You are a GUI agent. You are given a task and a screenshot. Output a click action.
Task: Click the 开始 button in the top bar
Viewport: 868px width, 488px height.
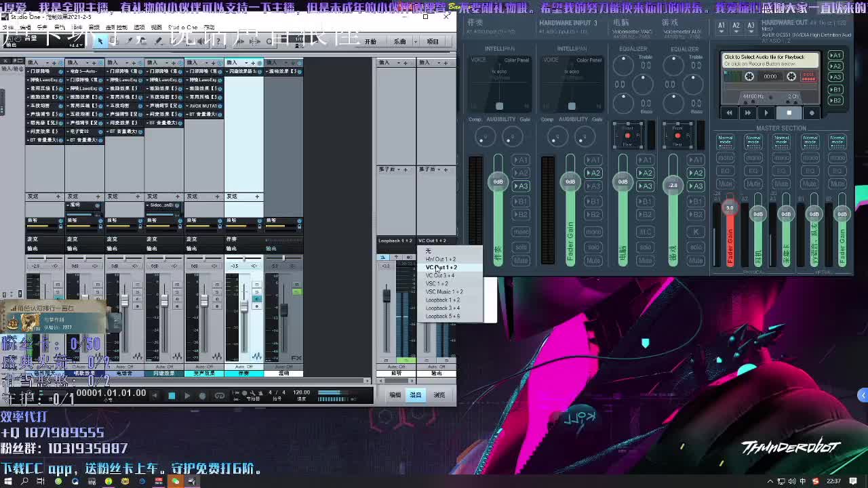[x=370, y=41]
